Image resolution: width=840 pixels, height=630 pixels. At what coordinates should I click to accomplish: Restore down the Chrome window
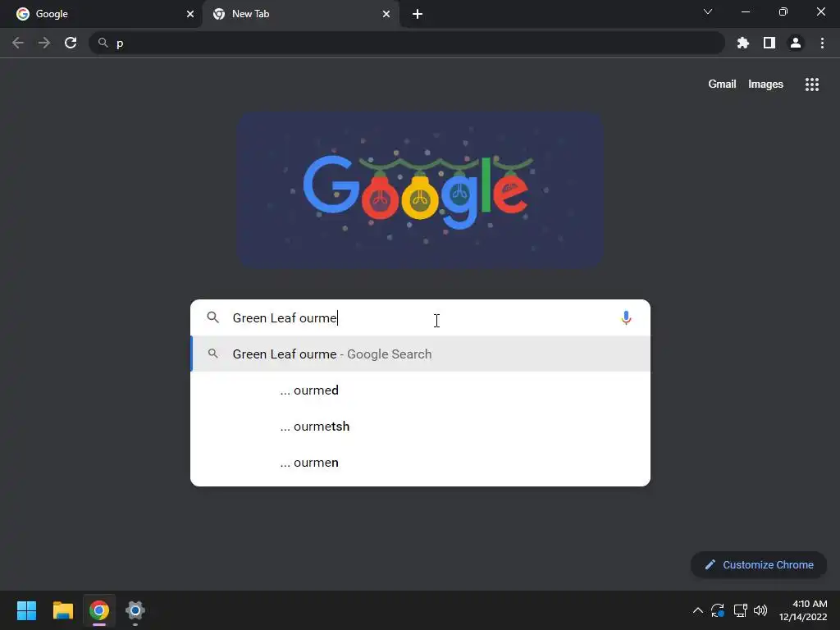(783, 11)
